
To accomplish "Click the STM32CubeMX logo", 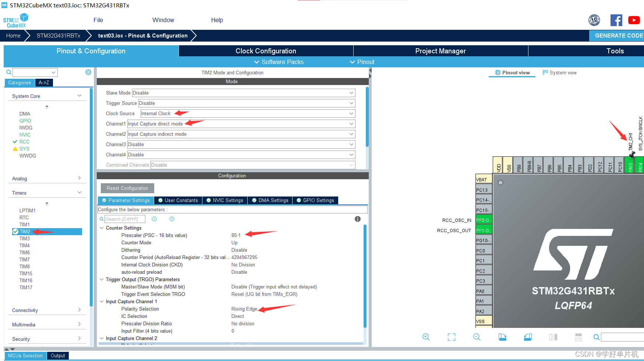I will pyautogui.click(x=16, y=21).
